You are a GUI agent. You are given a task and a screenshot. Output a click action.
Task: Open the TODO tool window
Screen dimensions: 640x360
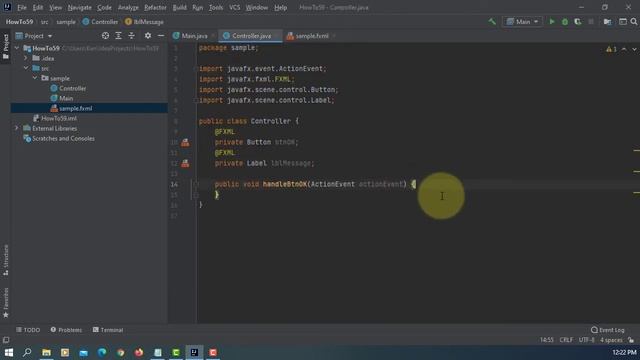point(28,330)
